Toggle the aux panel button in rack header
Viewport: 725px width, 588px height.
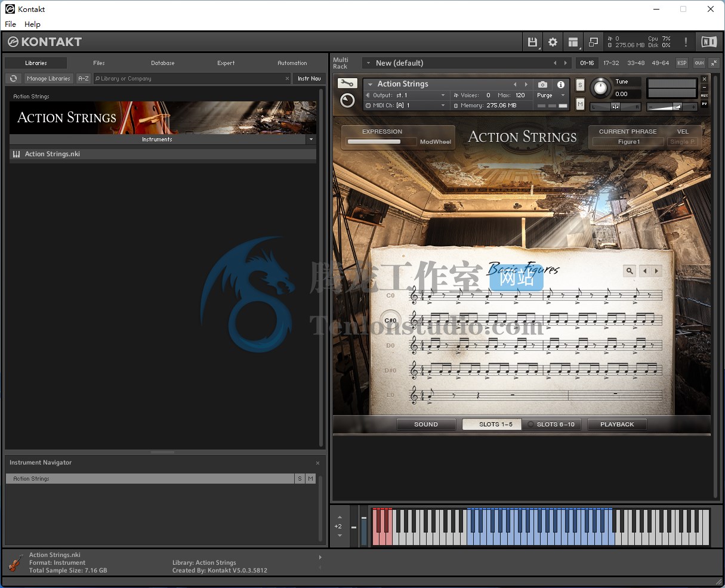pyautogui.click(x=699, y=63)
